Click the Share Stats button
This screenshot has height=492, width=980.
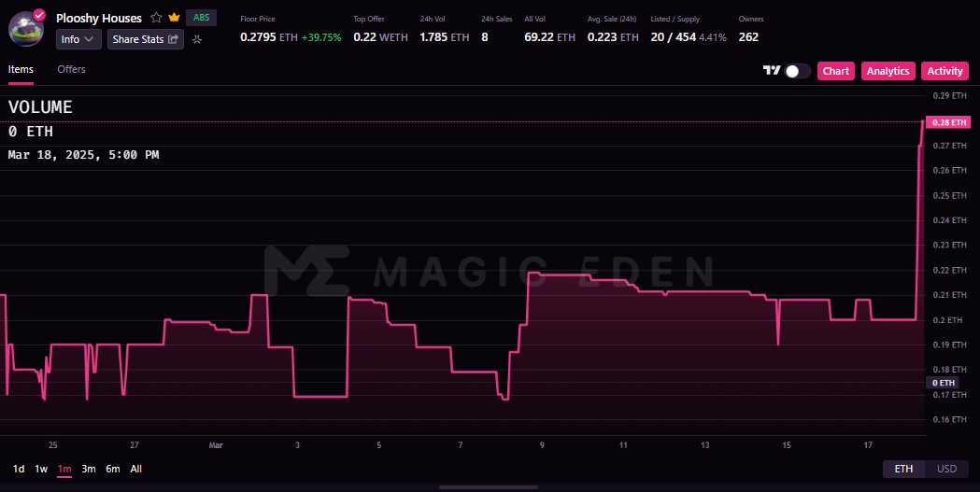[146, 39]
